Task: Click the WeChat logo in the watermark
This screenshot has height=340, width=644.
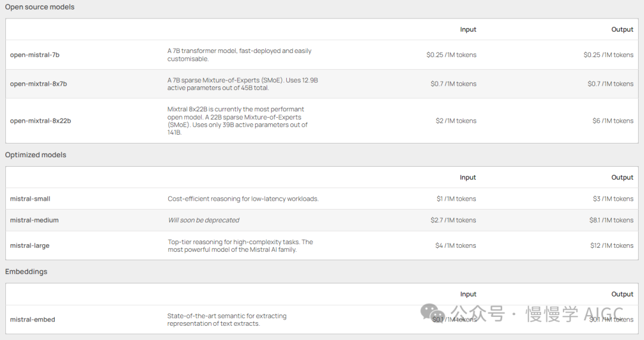Action: (432, 313)
